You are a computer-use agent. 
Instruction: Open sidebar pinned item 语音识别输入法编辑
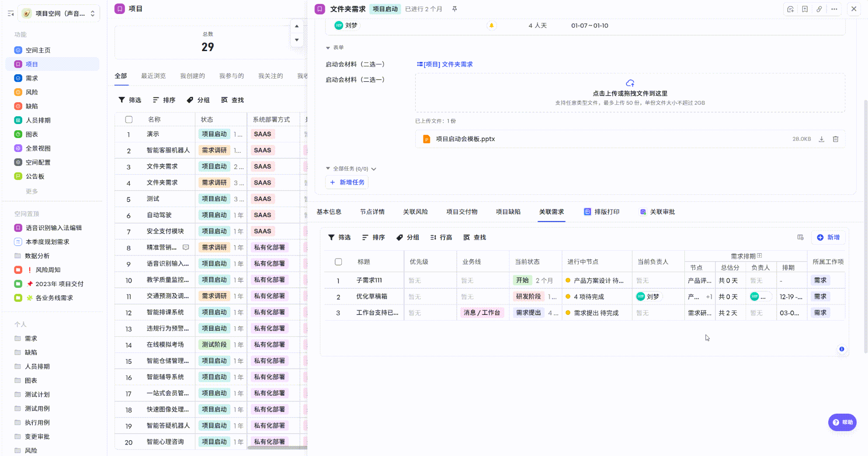[x=54, y=228]
